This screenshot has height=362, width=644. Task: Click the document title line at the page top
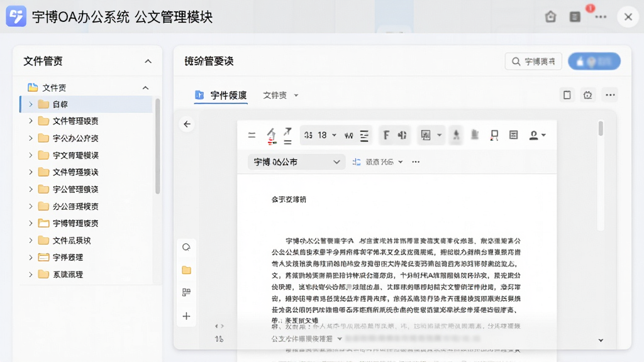pos(289,199)
